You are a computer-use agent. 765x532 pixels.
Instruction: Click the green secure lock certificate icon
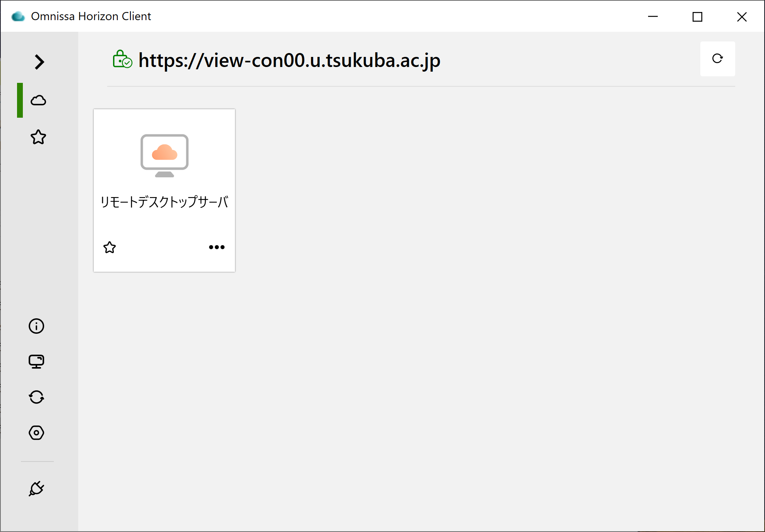[x=122, y=59]
